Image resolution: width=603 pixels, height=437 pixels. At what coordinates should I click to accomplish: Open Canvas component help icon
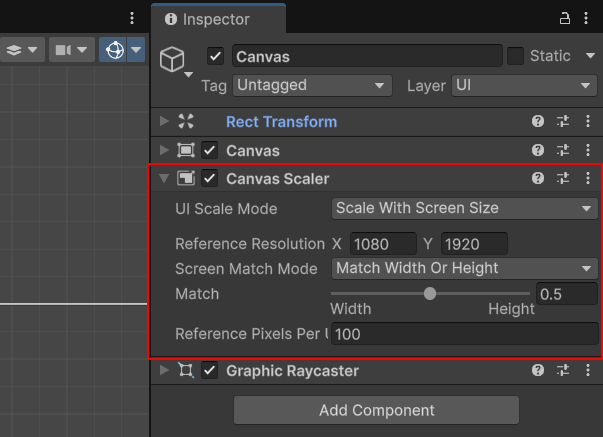point(538,150)
